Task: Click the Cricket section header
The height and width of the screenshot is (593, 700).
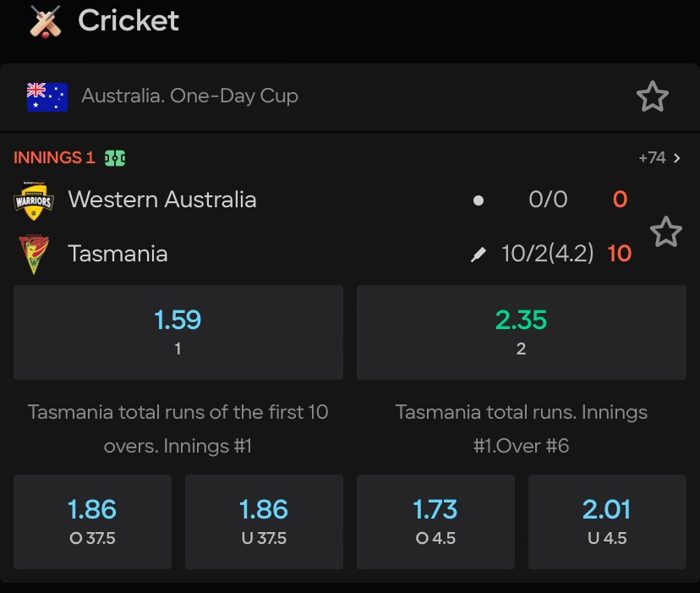Action: point(128,22)
